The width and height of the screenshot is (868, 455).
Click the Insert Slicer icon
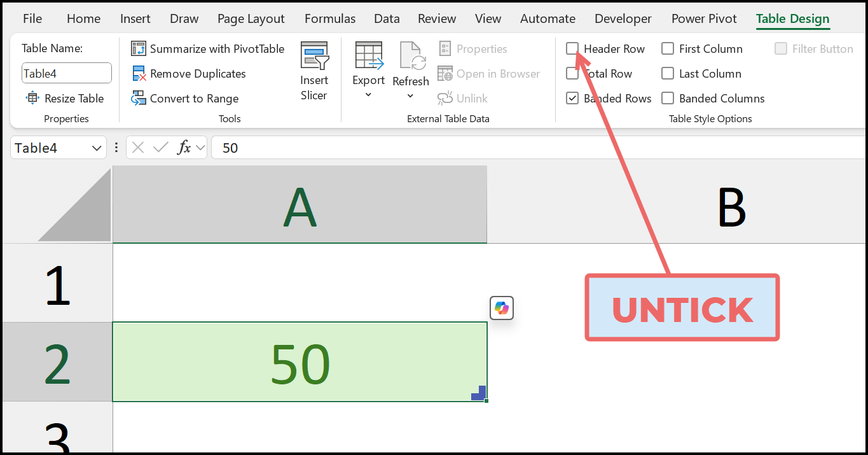tap(314, 56)
